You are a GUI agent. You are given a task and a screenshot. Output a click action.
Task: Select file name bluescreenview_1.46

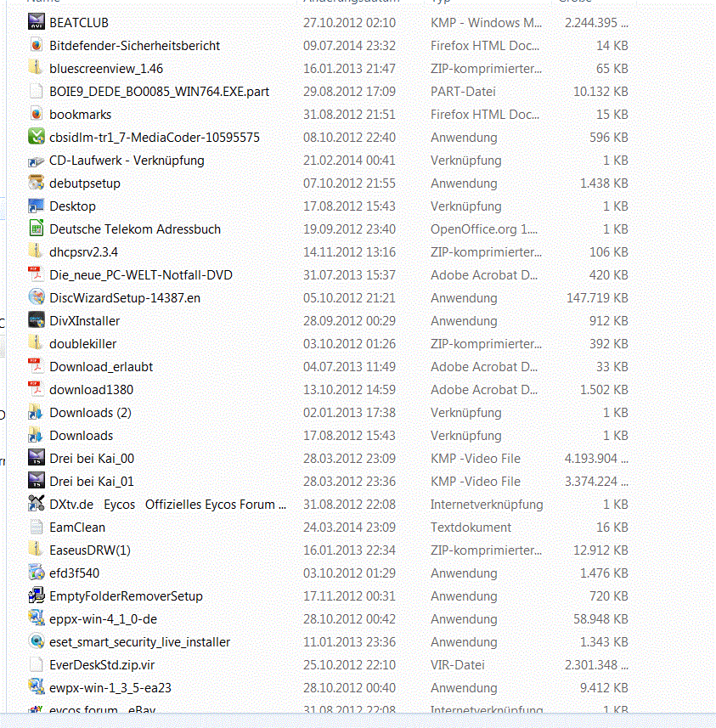pos(106,69)
